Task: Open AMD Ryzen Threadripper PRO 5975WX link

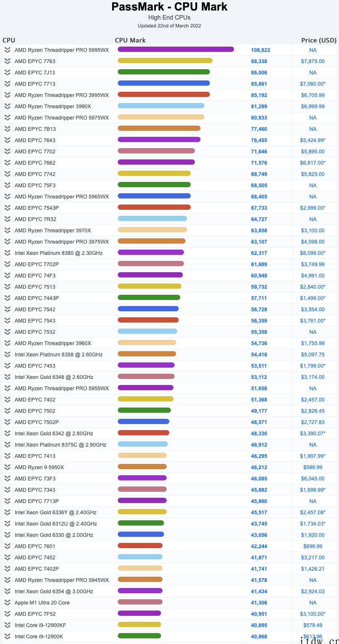Action: [x=62, y=118]
